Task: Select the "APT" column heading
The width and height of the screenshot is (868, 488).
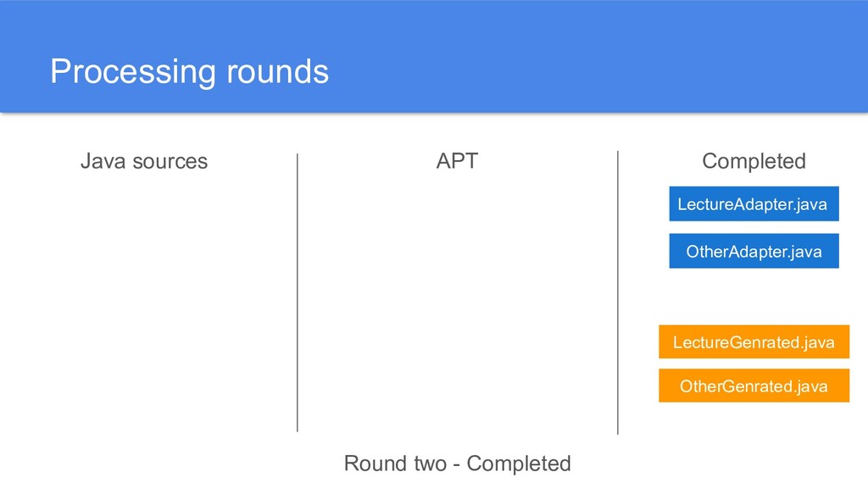Action: click(x=457, y=161)
